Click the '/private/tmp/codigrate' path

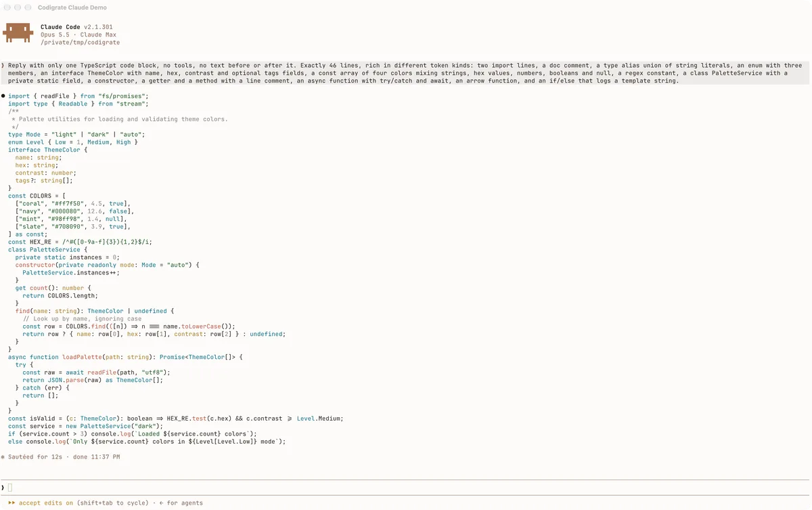pyautogui.click(x=81, y=42)
